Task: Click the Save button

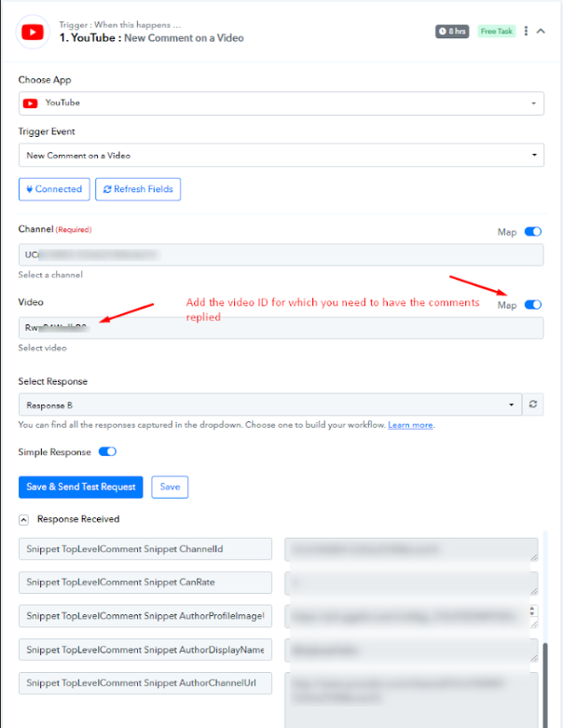Action: point(170,487)
